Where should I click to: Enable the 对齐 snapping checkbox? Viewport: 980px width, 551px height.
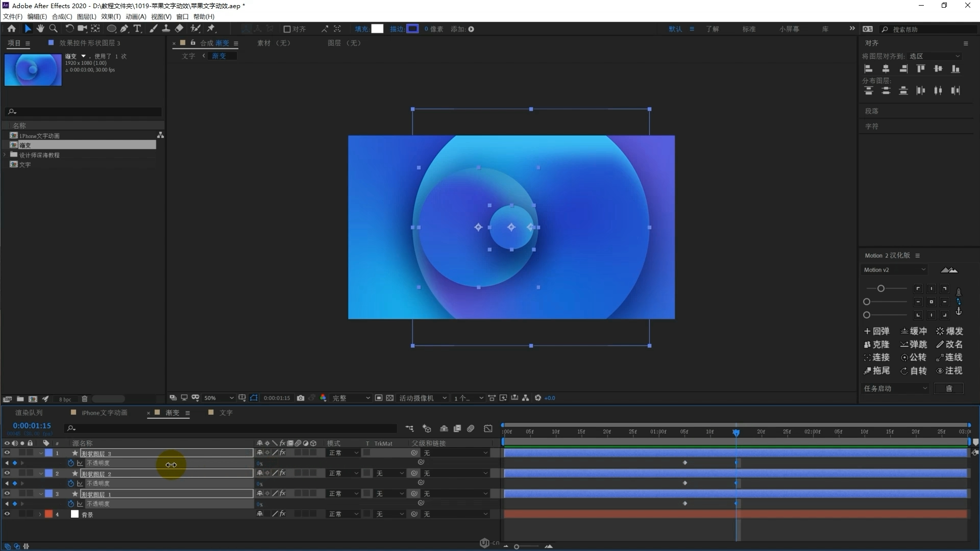click(287, 29)
